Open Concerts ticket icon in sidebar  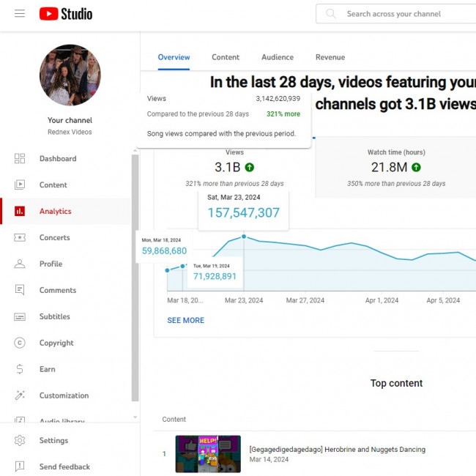(x=20, y=238)
